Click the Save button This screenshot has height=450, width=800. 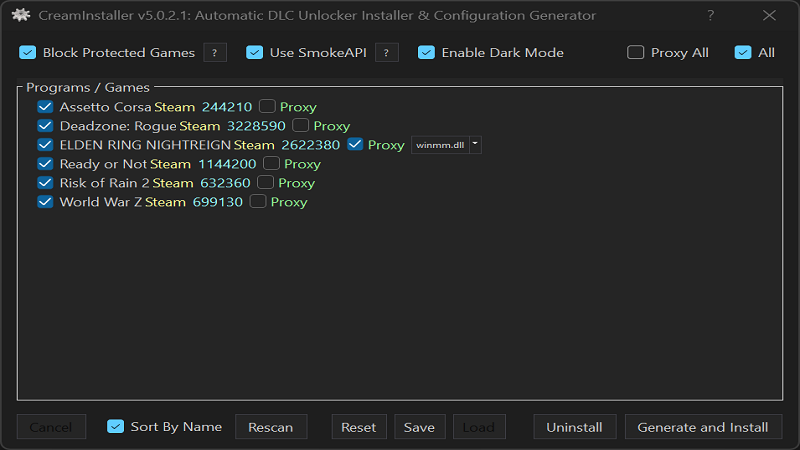tap(419, 427)
